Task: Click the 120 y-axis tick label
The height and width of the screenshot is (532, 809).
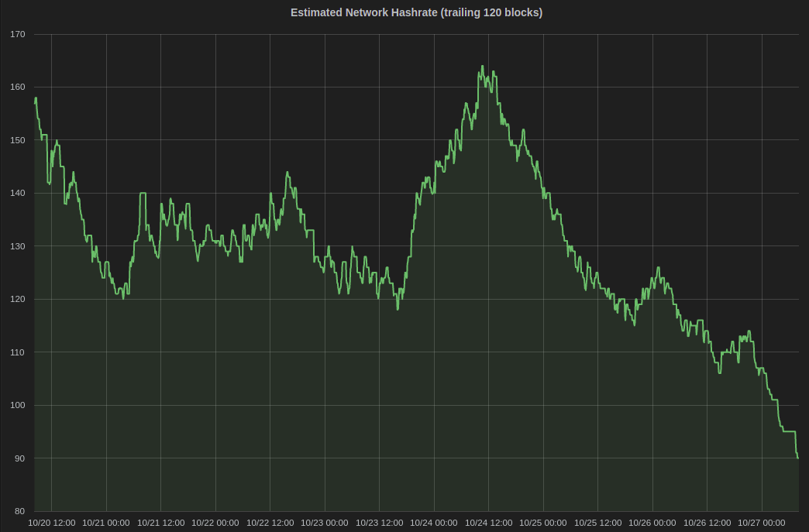Action: pyautogui.click(x=18, y=300)
